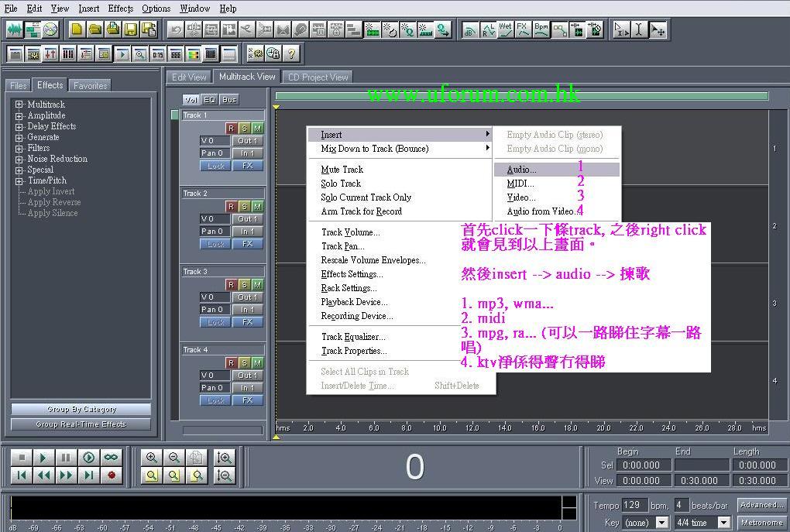The height and width of the screenshot is (532, 790).
Task: Arm Record (R) on Track 3
Action: pos(231,284)
